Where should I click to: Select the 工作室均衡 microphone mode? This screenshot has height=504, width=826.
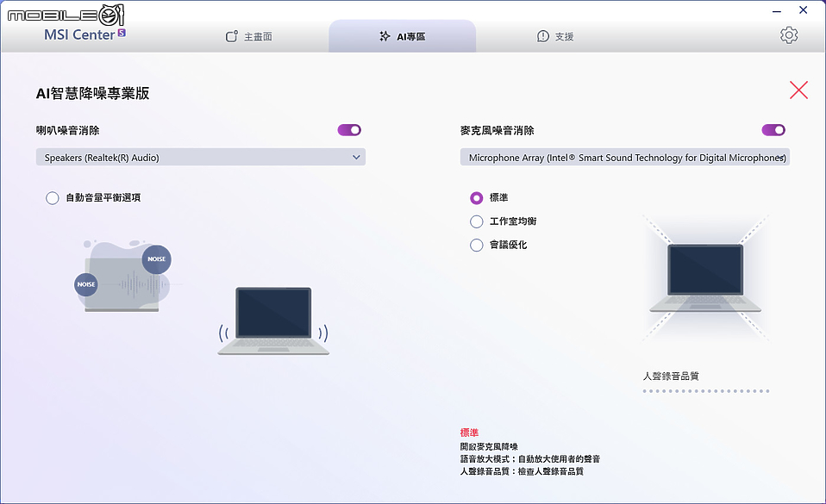click(476, 221)
